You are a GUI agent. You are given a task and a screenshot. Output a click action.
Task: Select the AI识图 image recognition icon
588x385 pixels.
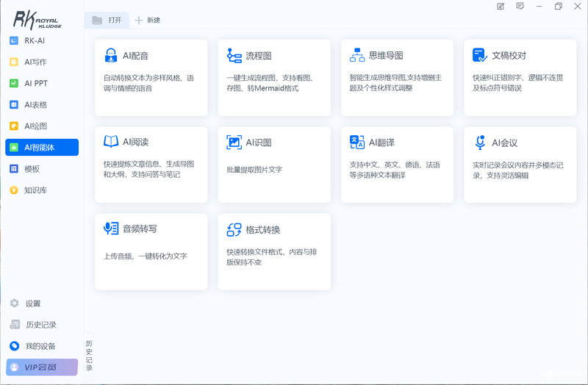[234, 142]
